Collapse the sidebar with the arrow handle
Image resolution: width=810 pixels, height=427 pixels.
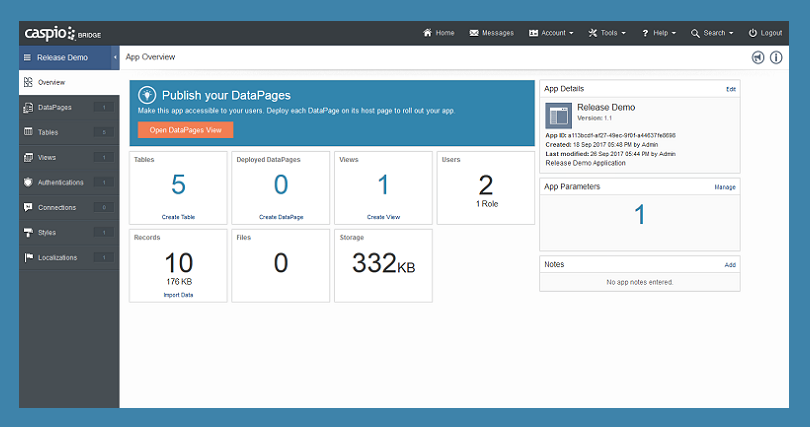pos(114,57)
